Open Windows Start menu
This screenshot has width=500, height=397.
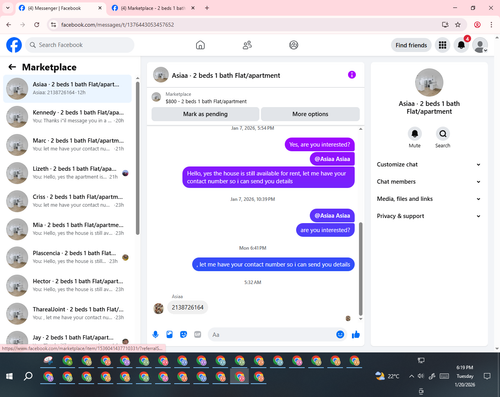pos(9,376)
